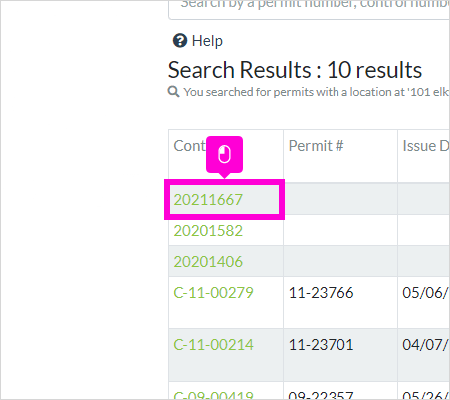Open control number 20201582
This screenshot has height=400, width=450.
click(x=208, y=231)
